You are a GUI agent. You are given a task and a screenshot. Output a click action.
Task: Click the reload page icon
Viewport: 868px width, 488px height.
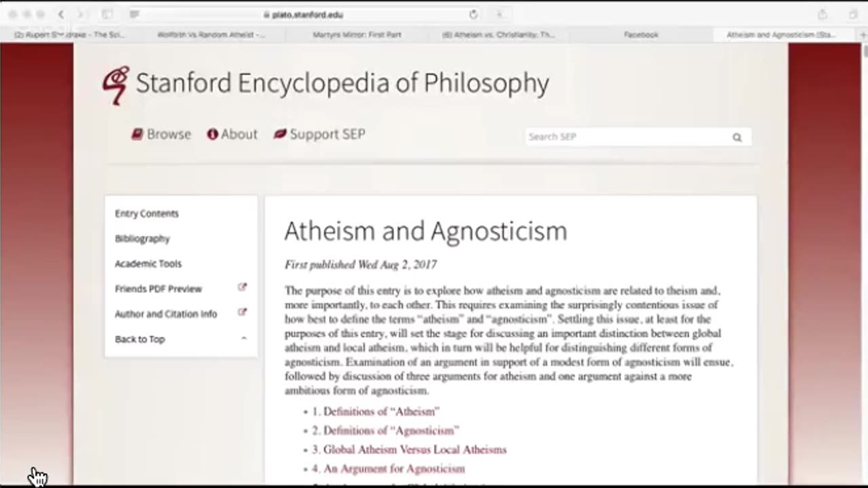[x=473, y=14]
